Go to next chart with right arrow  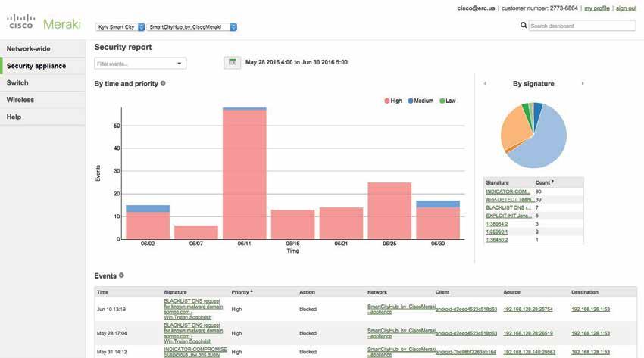tap(582, 84)
